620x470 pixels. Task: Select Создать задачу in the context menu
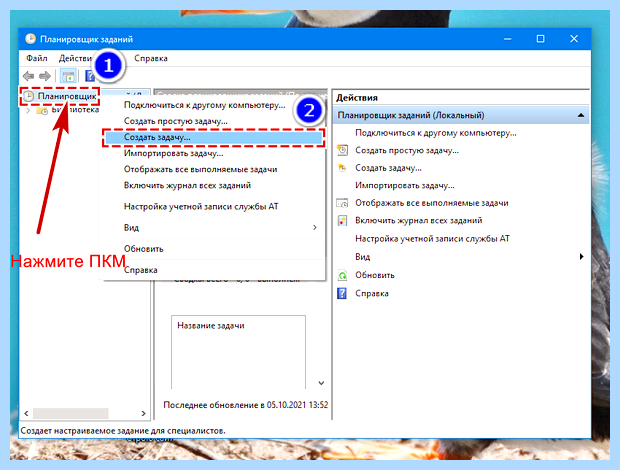click(214, 137)
